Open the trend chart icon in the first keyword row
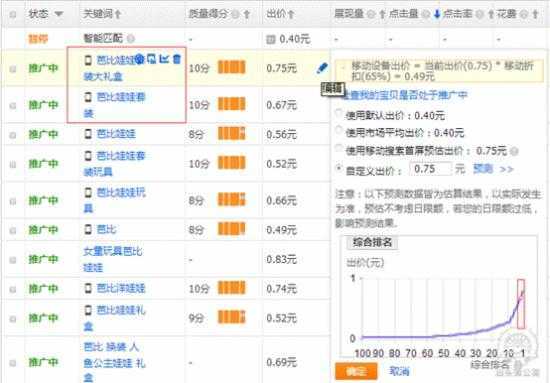Viewport: 550px width, 383px height. (164, 59)
